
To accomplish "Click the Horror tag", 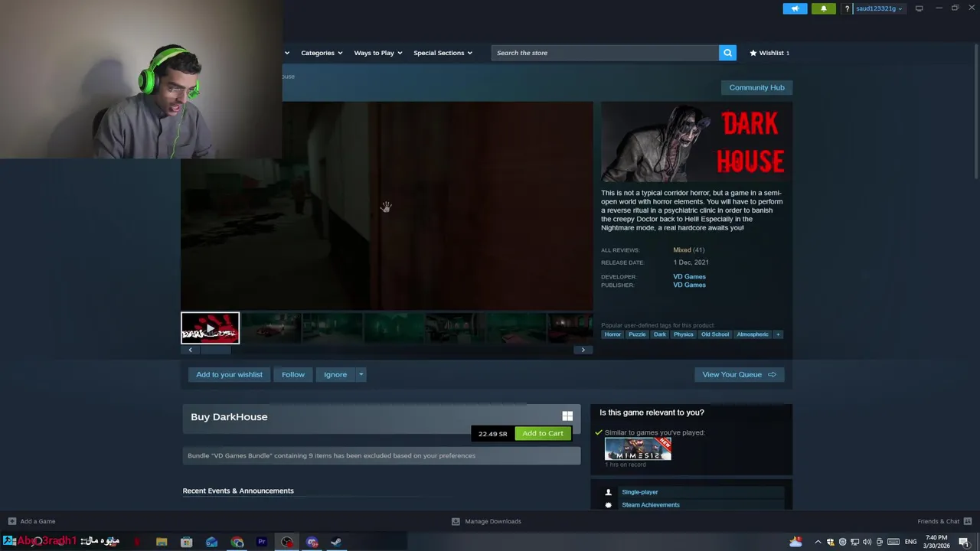I will click(612, 334).
